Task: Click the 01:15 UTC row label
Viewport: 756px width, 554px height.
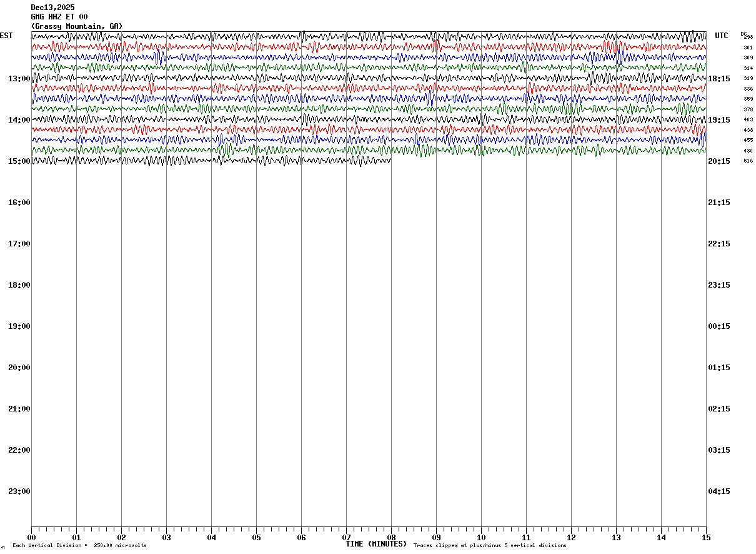Action: 719,368
